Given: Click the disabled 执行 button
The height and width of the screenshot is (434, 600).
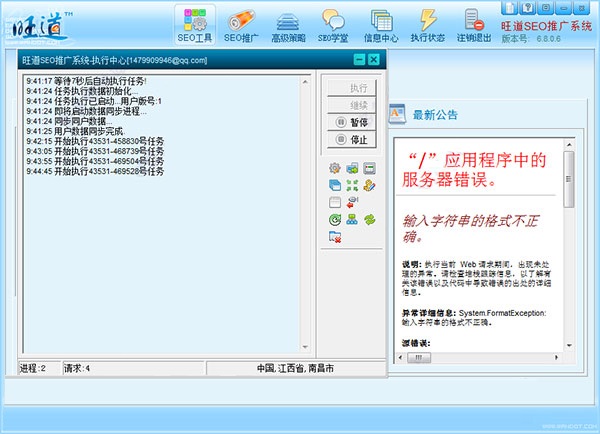Looking at the screenshot, I should (x=352, y=88).
